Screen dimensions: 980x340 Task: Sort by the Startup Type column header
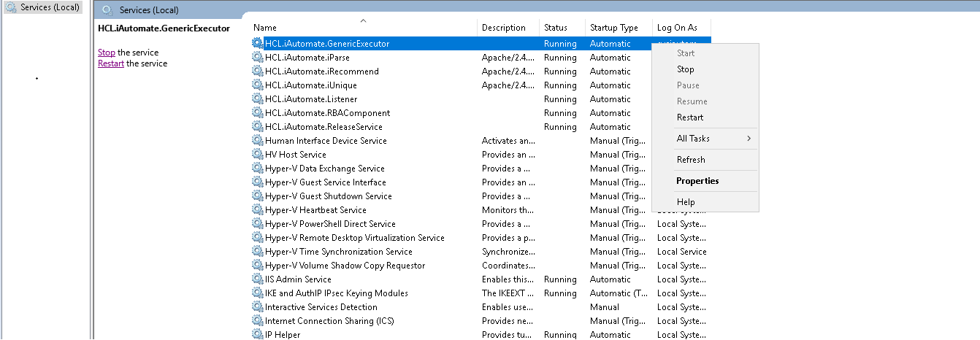[613, 28]
